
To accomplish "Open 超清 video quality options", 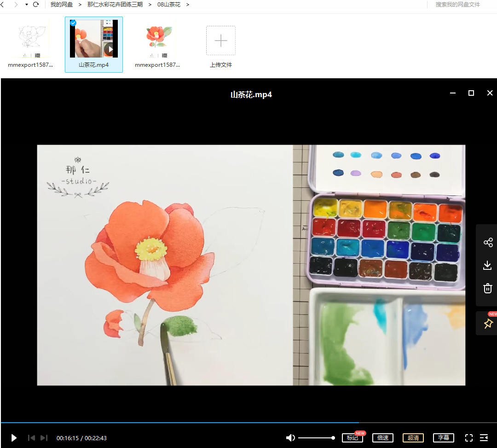I will pos(413,438).
